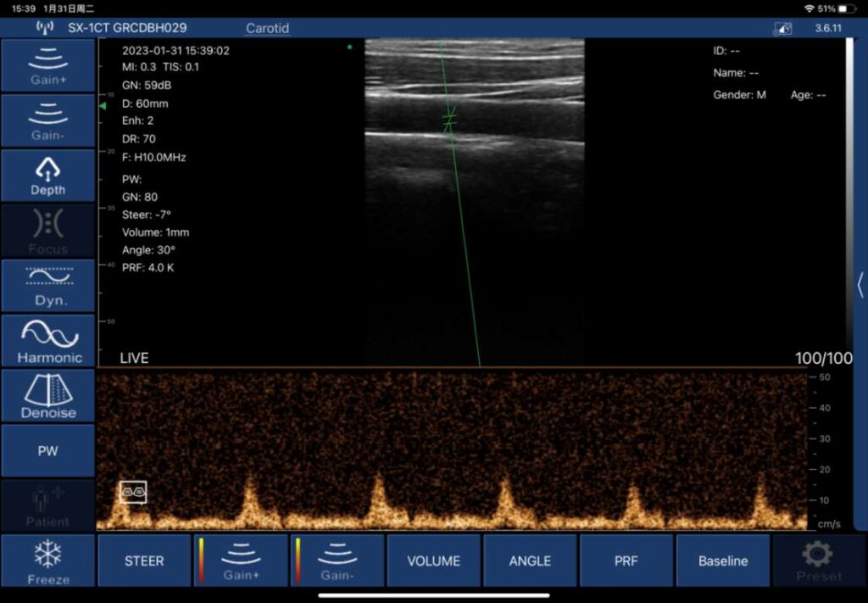Toggle Harmonic imaging mode
Viewport: 868px width, 603px height.
(x=47, y=341)
